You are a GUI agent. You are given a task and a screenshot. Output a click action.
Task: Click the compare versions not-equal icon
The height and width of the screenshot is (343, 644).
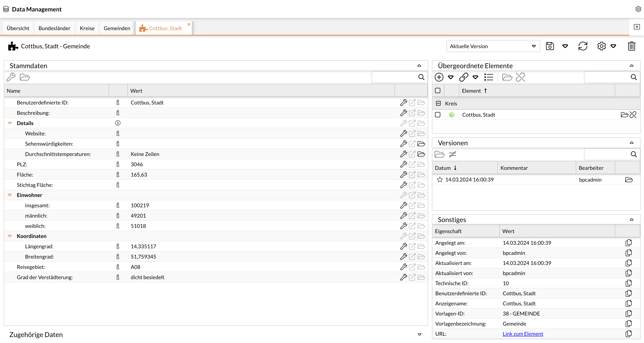pos(453,154)
